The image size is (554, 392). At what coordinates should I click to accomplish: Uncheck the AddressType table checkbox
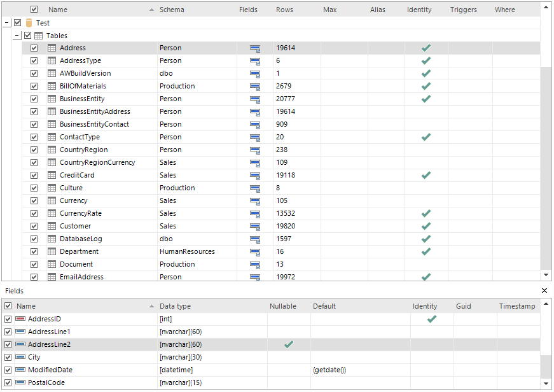point(34,61)
